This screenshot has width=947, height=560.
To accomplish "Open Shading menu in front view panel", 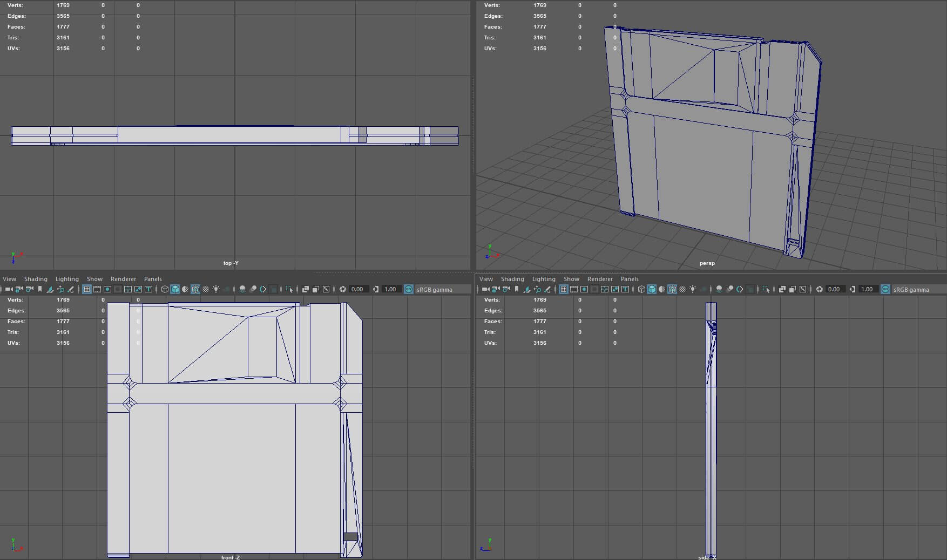I will 36,279.
